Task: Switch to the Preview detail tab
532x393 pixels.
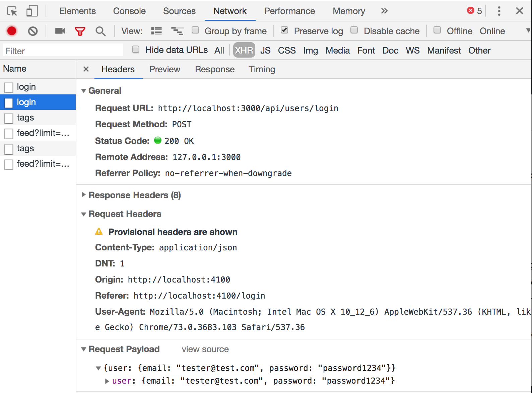Action: [x=165, y=69]
